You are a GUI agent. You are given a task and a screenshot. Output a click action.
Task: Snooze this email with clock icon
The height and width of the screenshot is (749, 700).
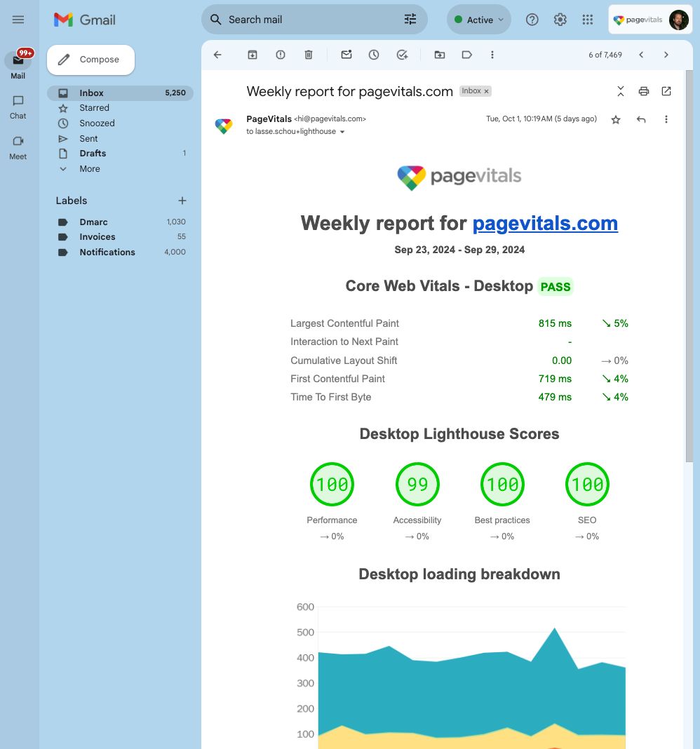tap(374, 55)
